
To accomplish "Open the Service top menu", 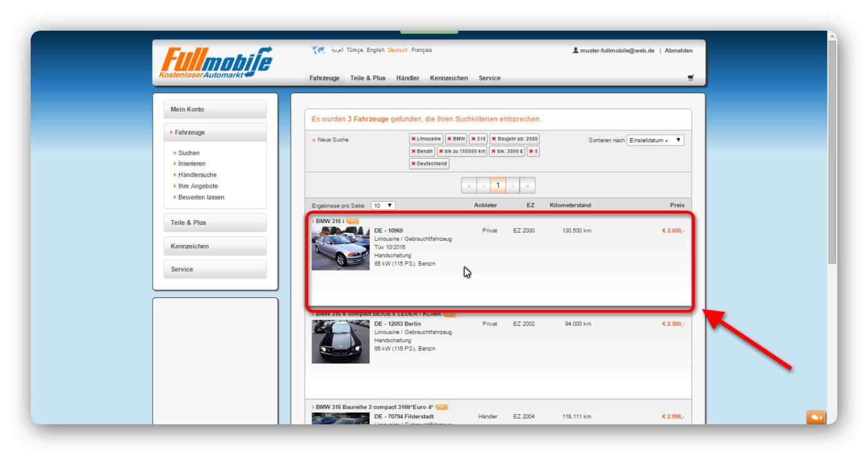I will [x=490, y=78].
